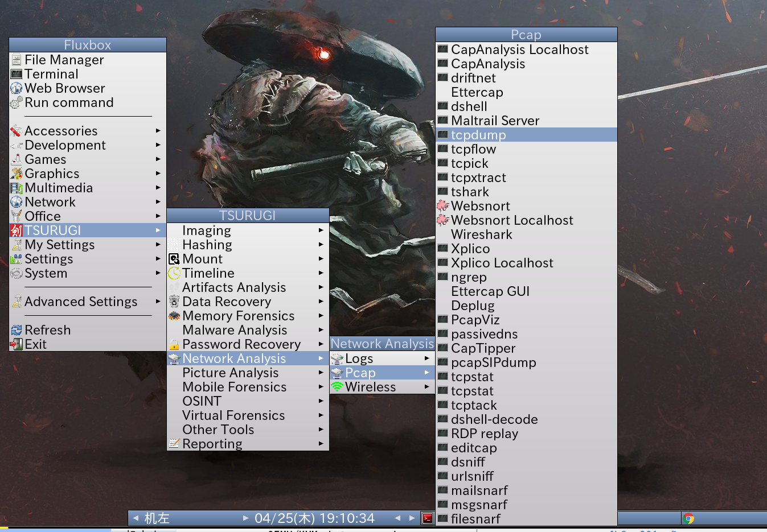Click the previous window arrow in toolbar
The image size is (767, 532).
click(397, 518)
